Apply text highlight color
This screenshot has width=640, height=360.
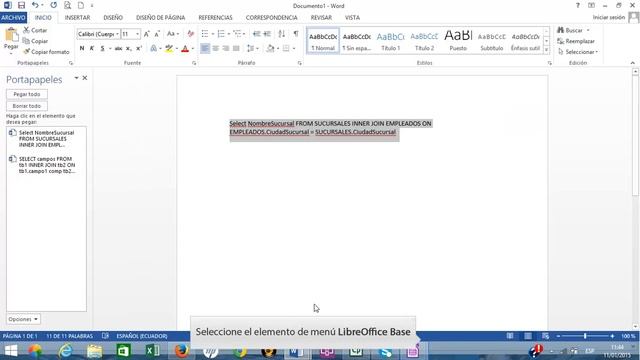click(169, 49)
